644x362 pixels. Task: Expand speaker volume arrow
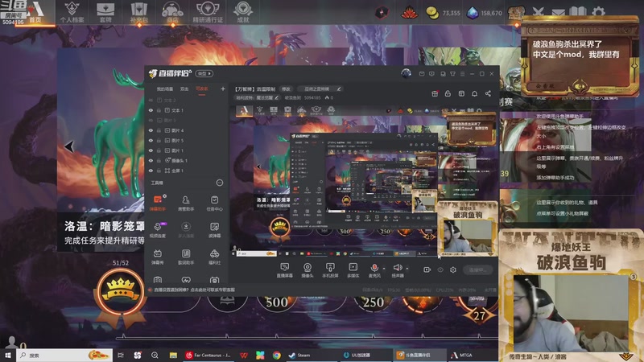(407, 269)
